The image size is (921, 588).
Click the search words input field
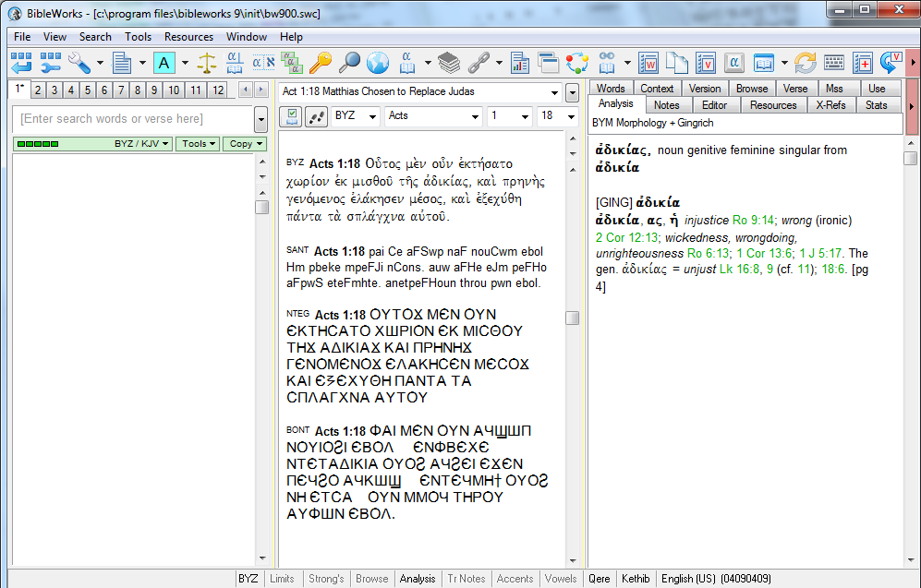pyautogui.click(x=133, y=119)
